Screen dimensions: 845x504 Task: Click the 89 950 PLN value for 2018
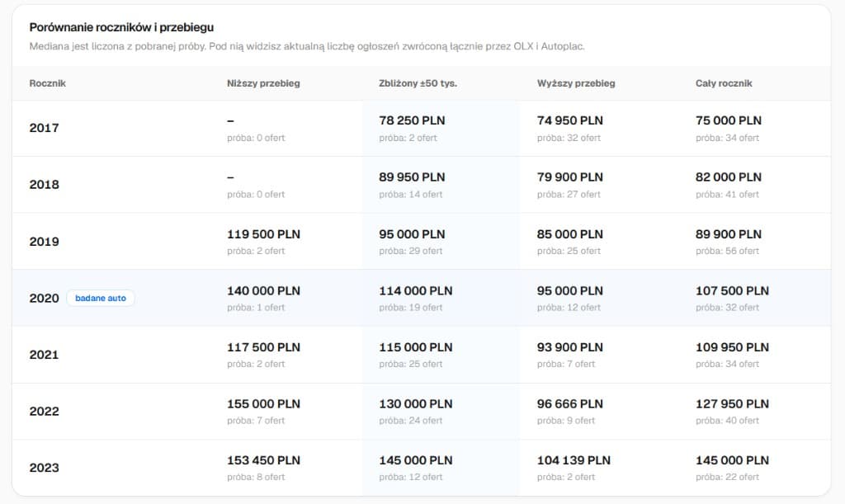pyautogui.click(x=412, y=177)
